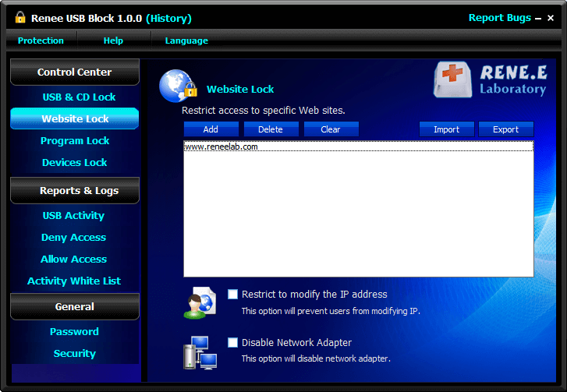This screenshot has width=567, height=392.
Task: Go to USB & CD Lock page
Action: tap(79, 97)
